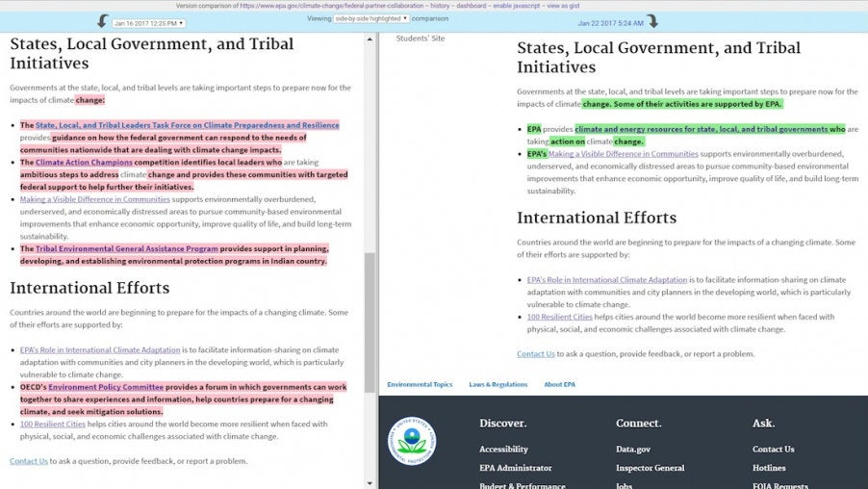Open right pane 100 Resilient Cities link
The image size is (868, 489).
click(560, 318)
